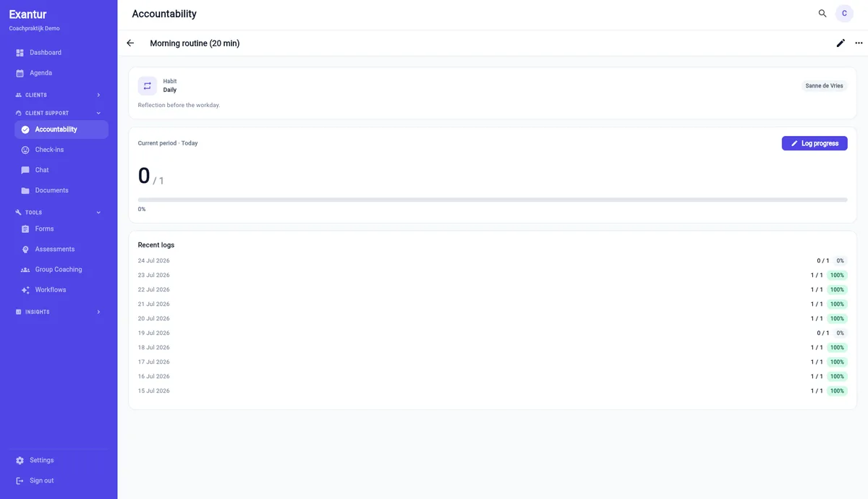This screenshot has width=868, height=499.
Task: Click the Coachpraktijk Demo label
Action: [x=34, y=28]
